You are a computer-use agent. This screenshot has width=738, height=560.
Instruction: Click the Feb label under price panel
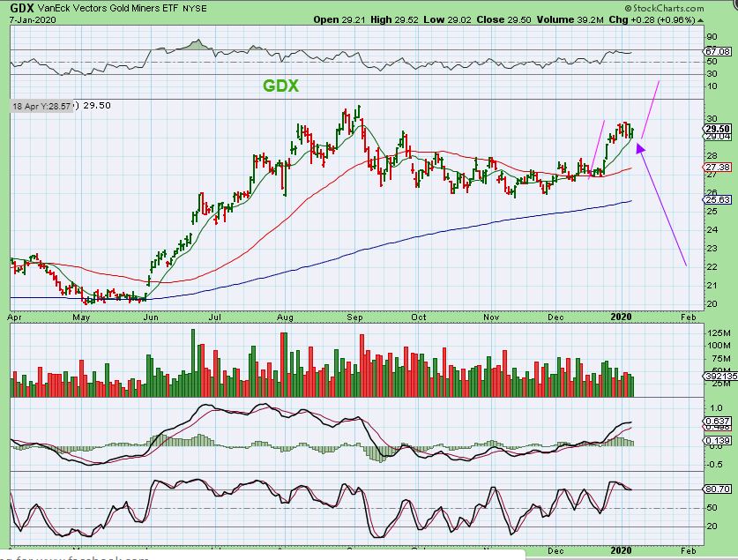pos(688,317)
